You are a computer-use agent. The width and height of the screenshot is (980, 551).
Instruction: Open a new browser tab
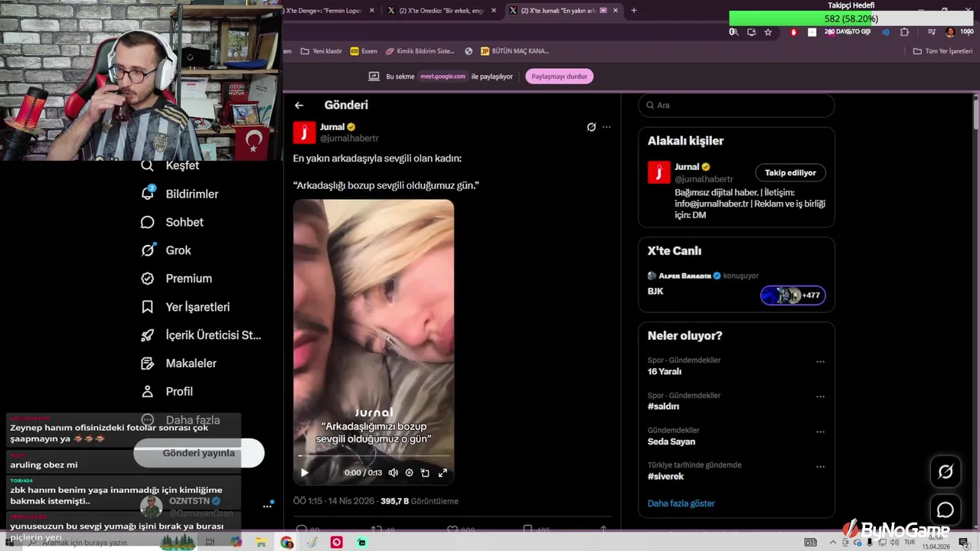634,11
